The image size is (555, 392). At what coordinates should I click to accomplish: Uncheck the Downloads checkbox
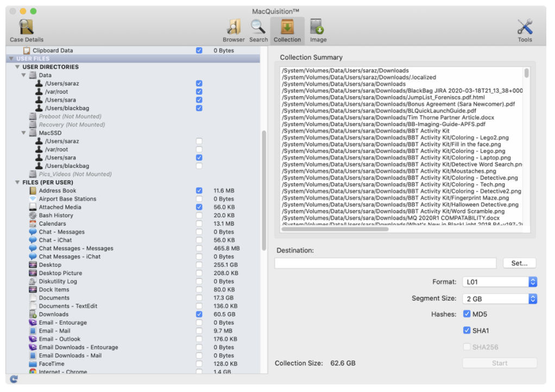[199, 314]
